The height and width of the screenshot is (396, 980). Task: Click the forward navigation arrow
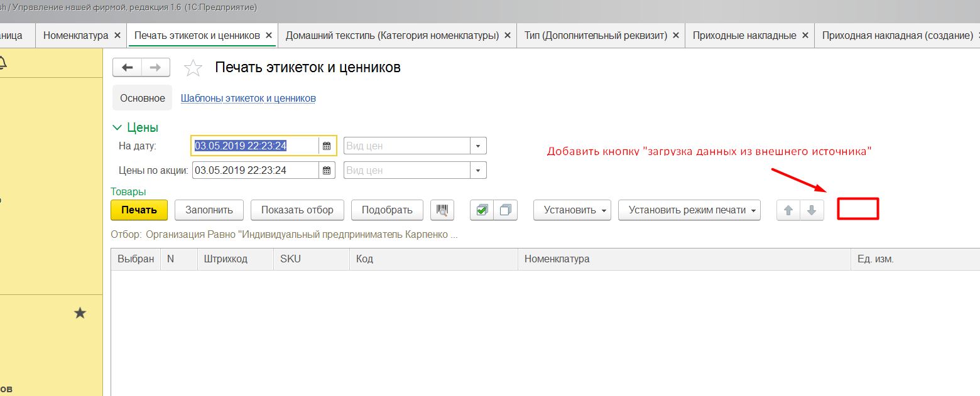(155, 68)
